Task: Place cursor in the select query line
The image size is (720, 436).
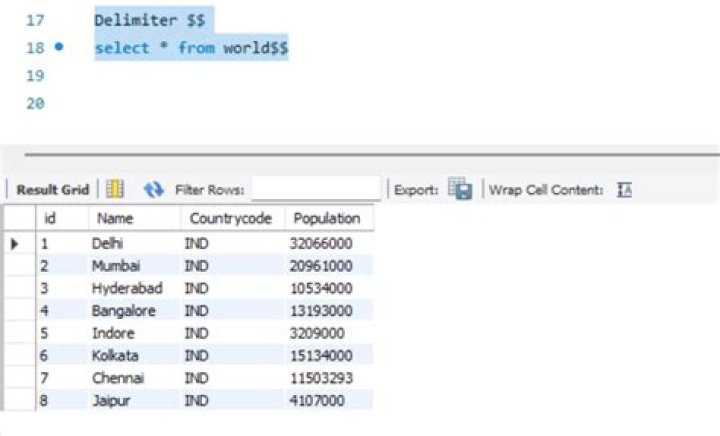Action: coord(191,48)
